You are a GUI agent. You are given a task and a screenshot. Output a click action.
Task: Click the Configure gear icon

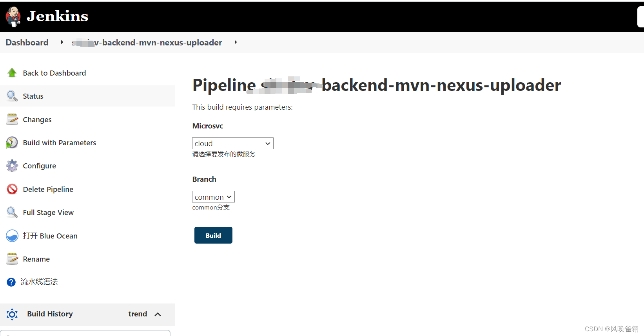pos(12,166)
